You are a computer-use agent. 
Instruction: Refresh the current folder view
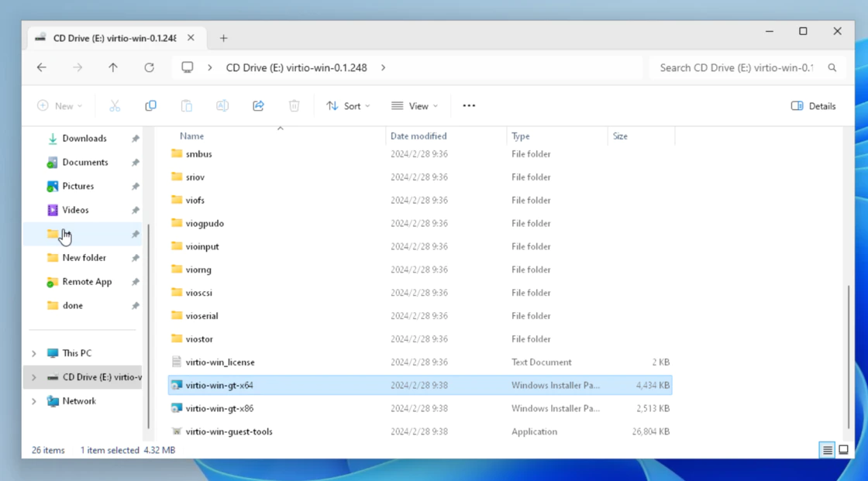tap(149, 67)
